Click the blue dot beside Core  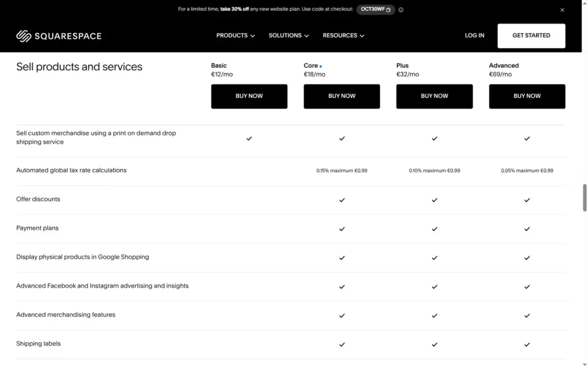320,67
